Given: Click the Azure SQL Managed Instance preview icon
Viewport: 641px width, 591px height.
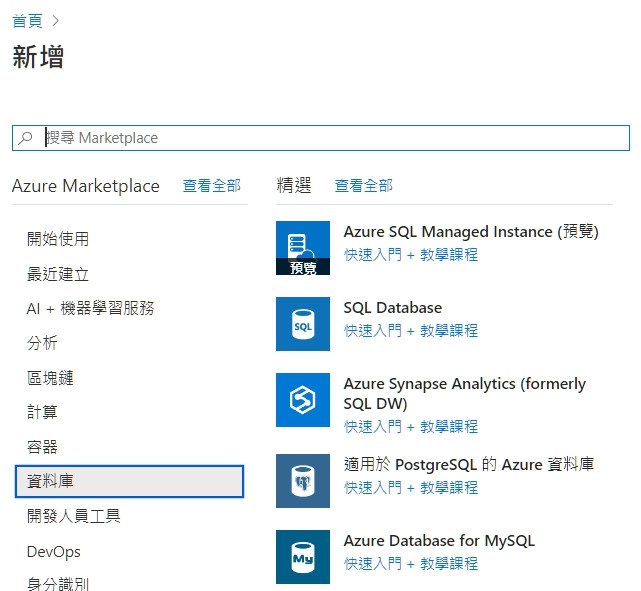Looking at the screenshot, I should click(303, 248).
